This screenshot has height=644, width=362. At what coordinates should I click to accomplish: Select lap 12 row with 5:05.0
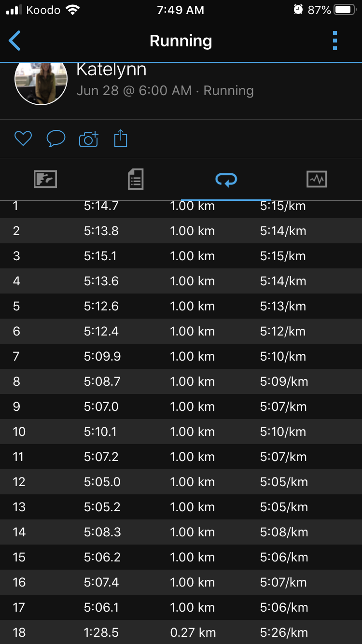[x=181, y=482]
